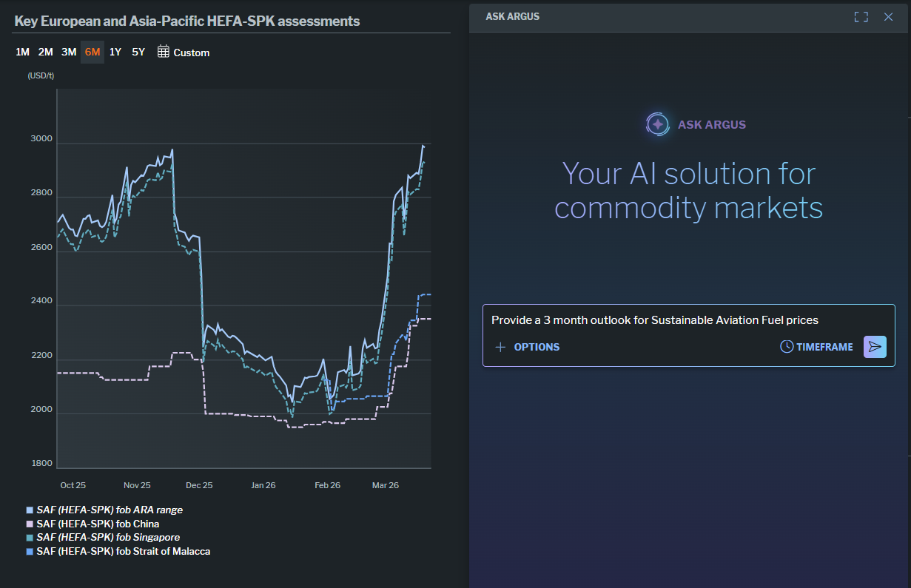Toggle SAF fob ARA range series visibility
Viewport: 911px width, 588px height.
(109, 510)
